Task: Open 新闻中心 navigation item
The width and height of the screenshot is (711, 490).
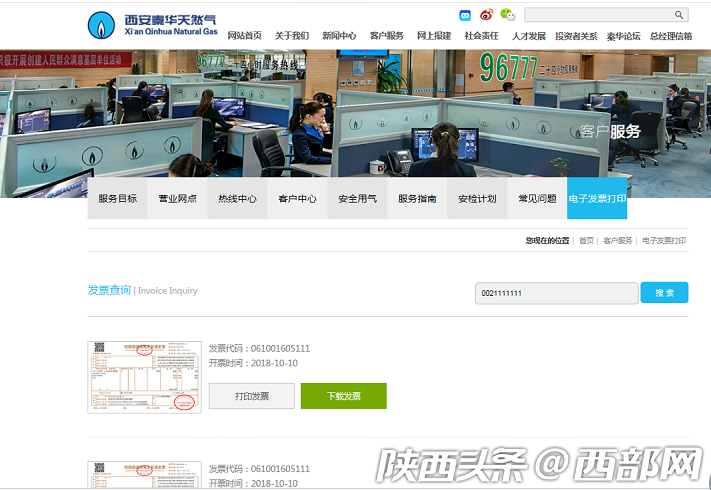Action: pos(339,36)
